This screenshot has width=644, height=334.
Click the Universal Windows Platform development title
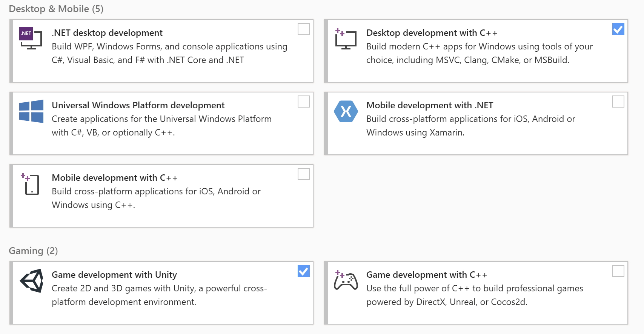138,105
